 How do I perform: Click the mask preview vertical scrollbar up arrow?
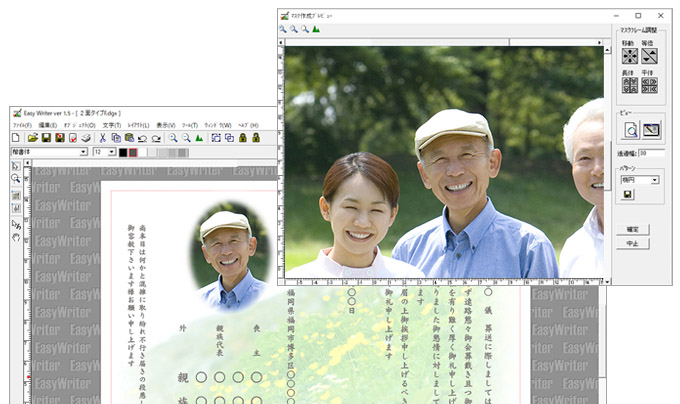607,50
